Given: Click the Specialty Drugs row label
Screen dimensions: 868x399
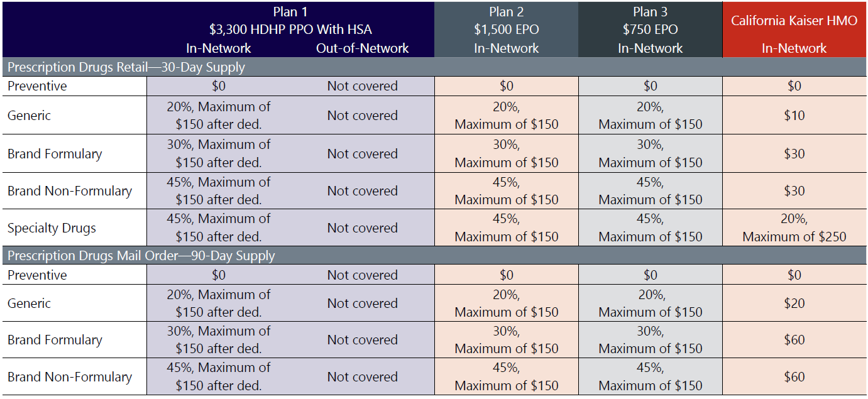Looking at the screenshot, I should [x=52, y=228].
